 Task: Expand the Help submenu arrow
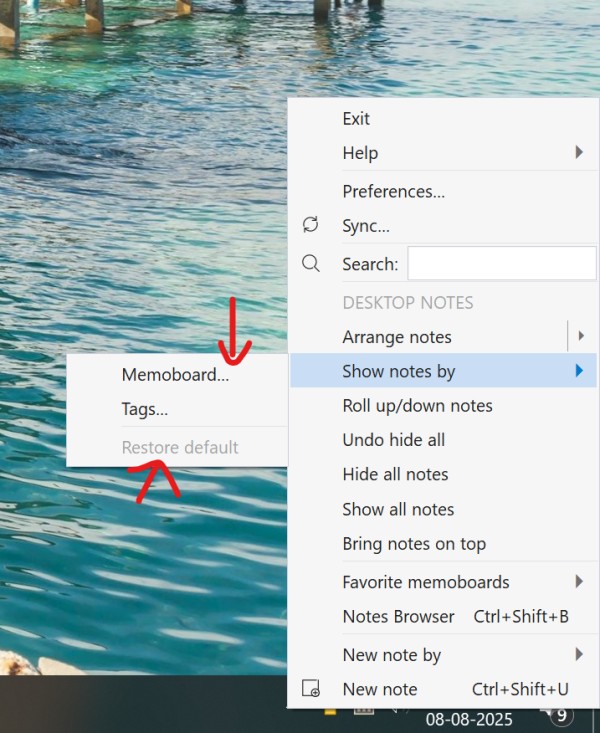click(x=579, y=153)
